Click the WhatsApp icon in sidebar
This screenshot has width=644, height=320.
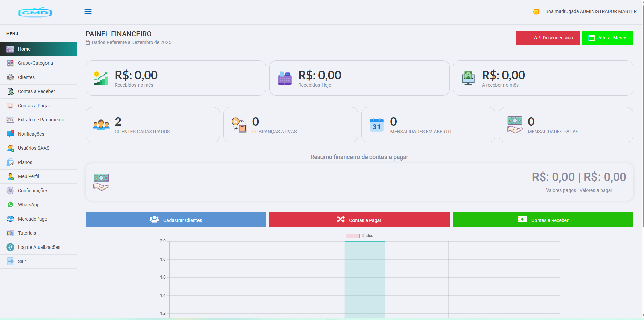click(10, 205)
